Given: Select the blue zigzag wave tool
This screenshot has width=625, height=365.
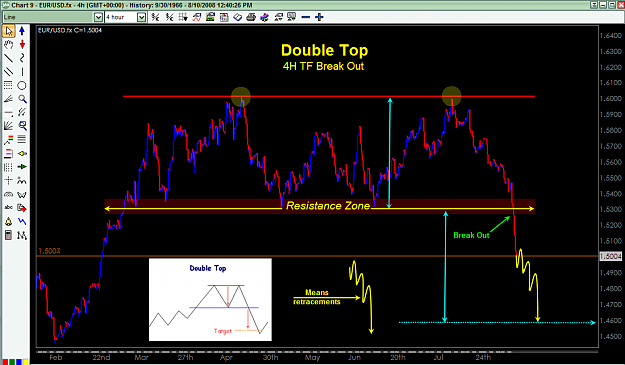Looking at the screenshot, I should [x=22, y=222].
